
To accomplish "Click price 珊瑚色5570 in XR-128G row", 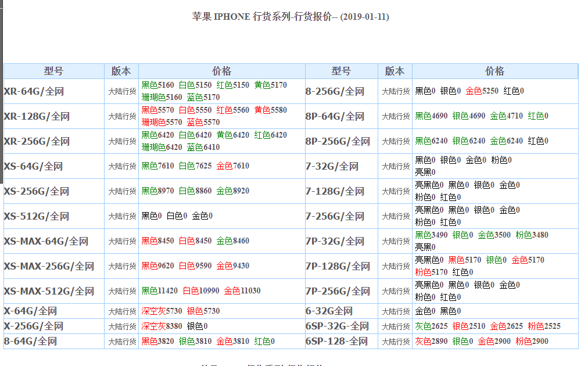I will click(x=162, y=122).
